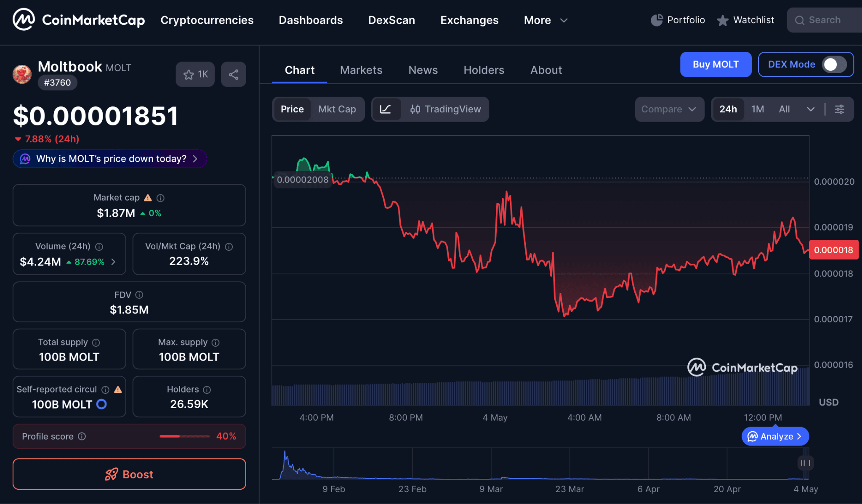Viewport: 862px width, 504px height.
Task: Select Price chart view
Action: tap(292, 109)
